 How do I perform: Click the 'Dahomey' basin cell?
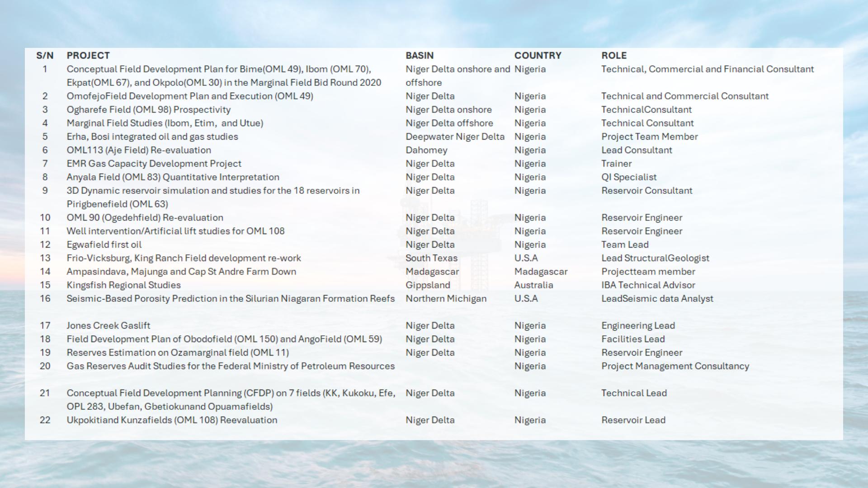point(426,150)
